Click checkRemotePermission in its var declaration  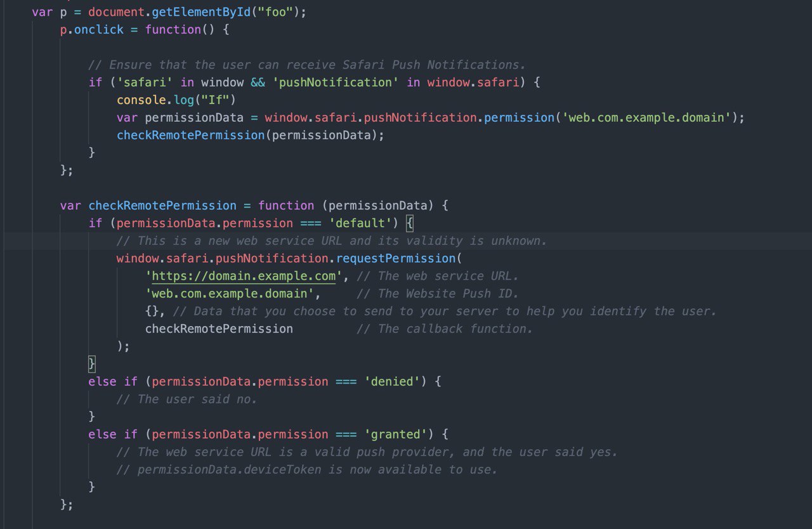[162, 206]
